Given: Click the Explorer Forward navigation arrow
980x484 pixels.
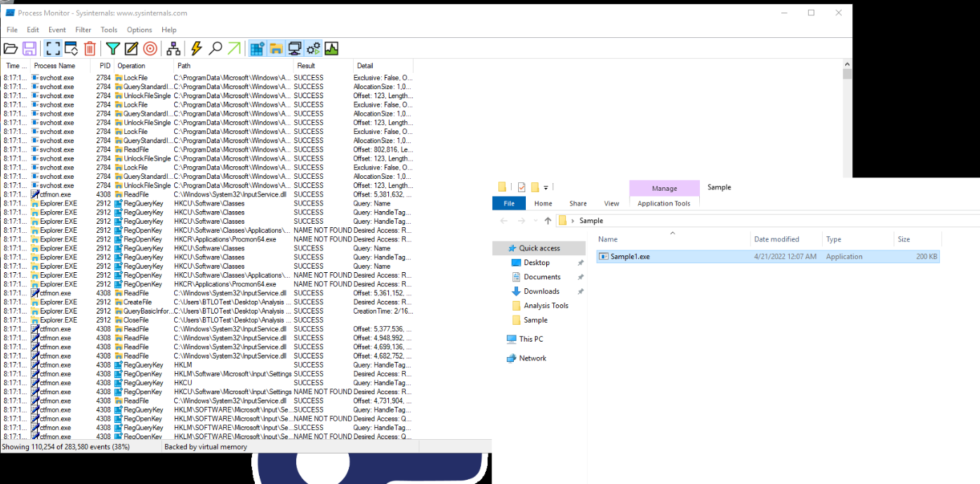Looking at the screenshot, I should pos(522,220).
